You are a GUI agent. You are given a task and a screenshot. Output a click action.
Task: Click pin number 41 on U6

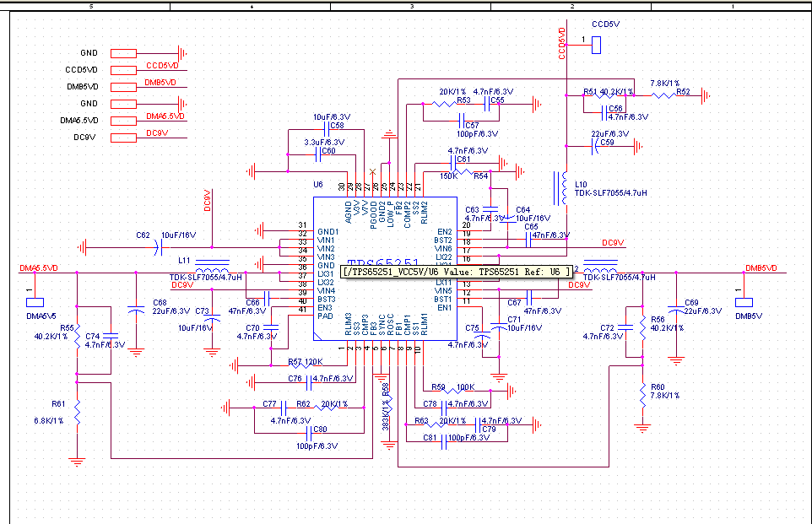tap(302, 309)
